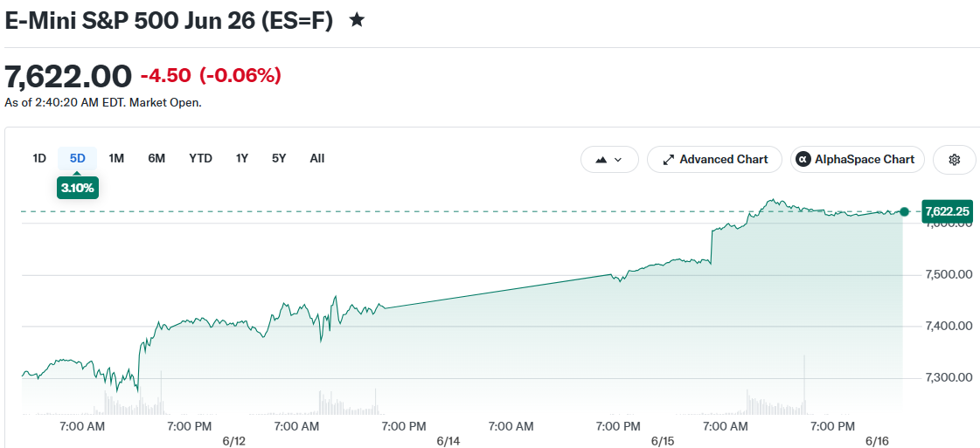The image size is (980, 448).
Task: Open the chart type dropdown
Action: [609, 160]
